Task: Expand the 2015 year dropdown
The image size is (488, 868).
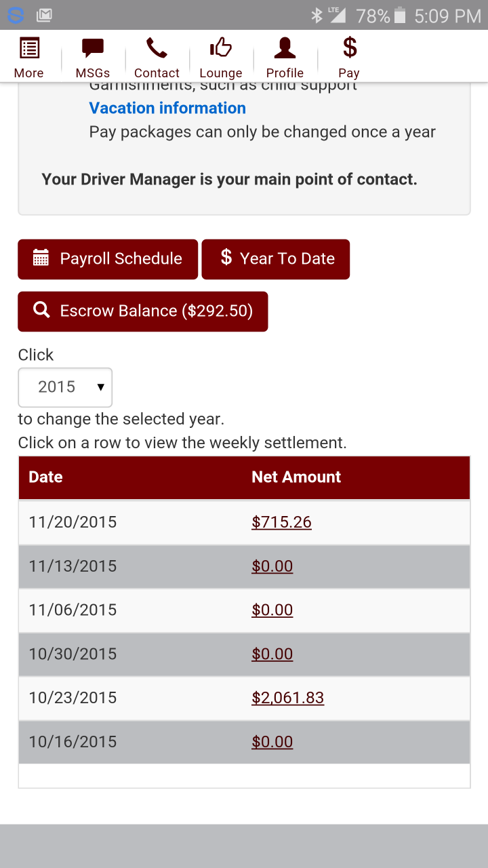Action: point(65,387)
